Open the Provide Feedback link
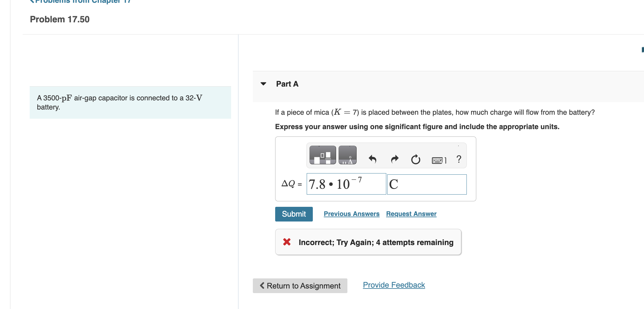Viewport: 644px width, 309px height. [393, 285]
